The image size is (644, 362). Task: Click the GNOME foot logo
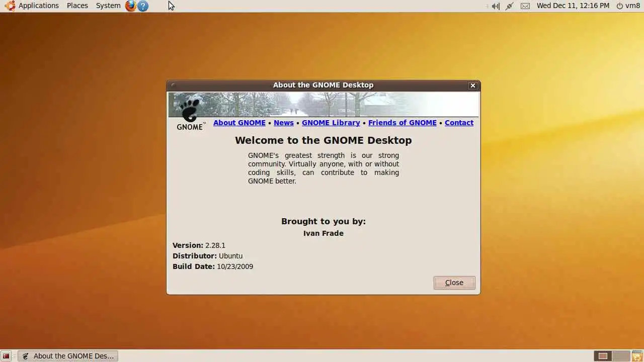[x=191, y=115]
